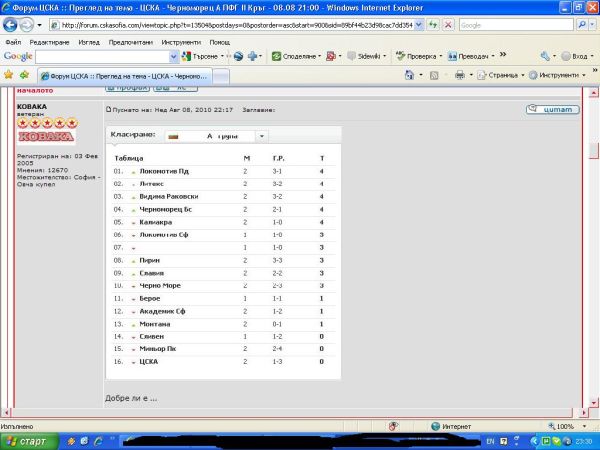Screen dimensions: 600x450
Task: Click the Проверка spell check button
Action: [x=416, y=57]
